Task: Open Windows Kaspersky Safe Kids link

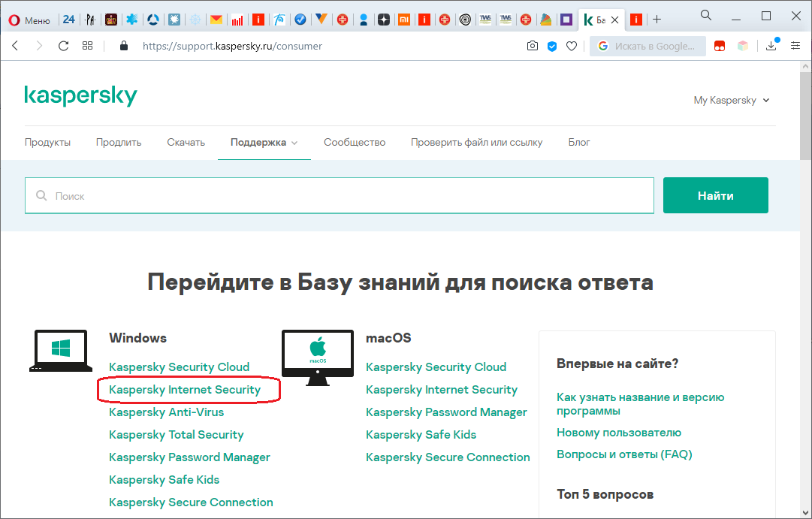Action: point(165,480)
